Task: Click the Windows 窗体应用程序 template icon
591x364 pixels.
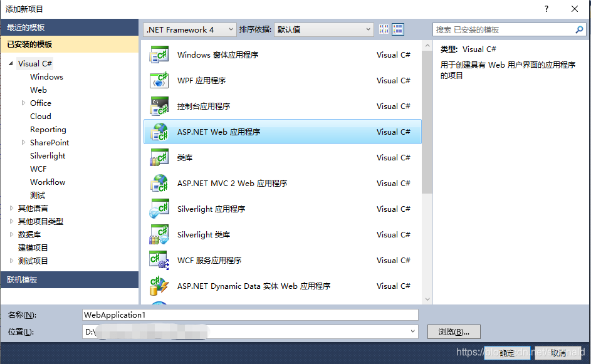Action: pos(159,55)
